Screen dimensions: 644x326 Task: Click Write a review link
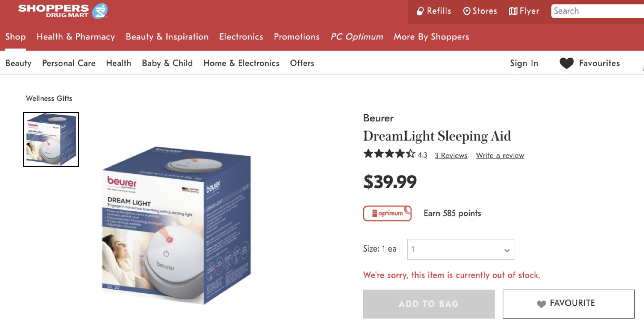(500, 155)
